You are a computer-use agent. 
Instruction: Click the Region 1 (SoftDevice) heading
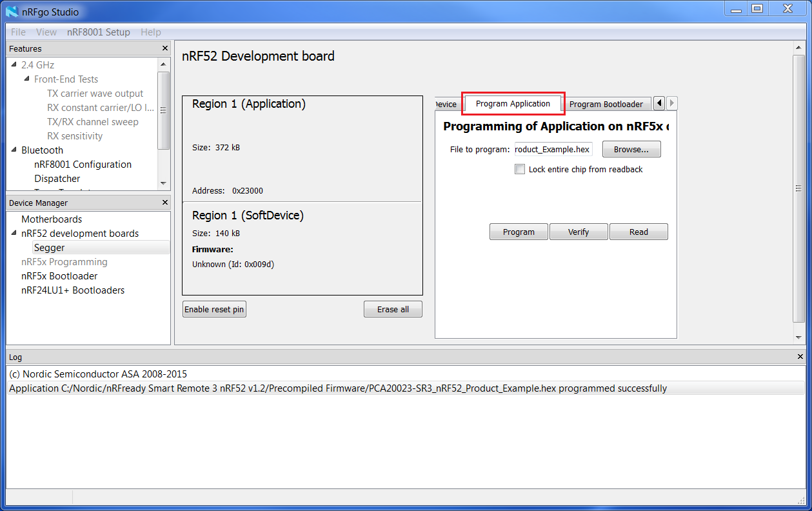click(x=248, y=215)
